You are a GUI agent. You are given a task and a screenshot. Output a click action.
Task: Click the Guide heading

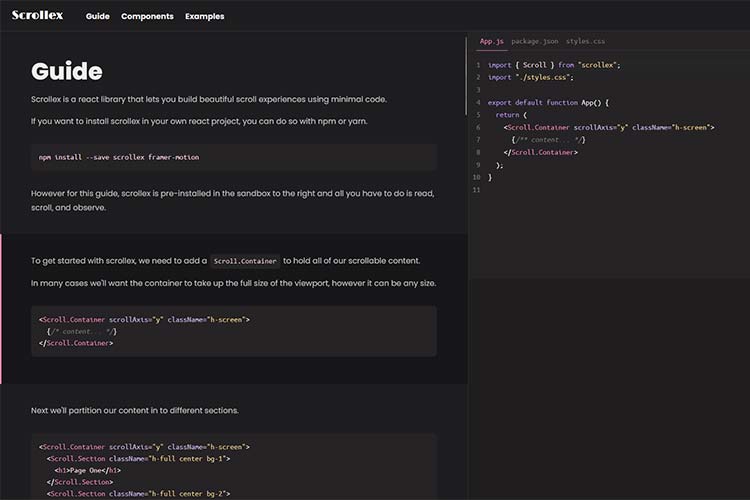67,72
